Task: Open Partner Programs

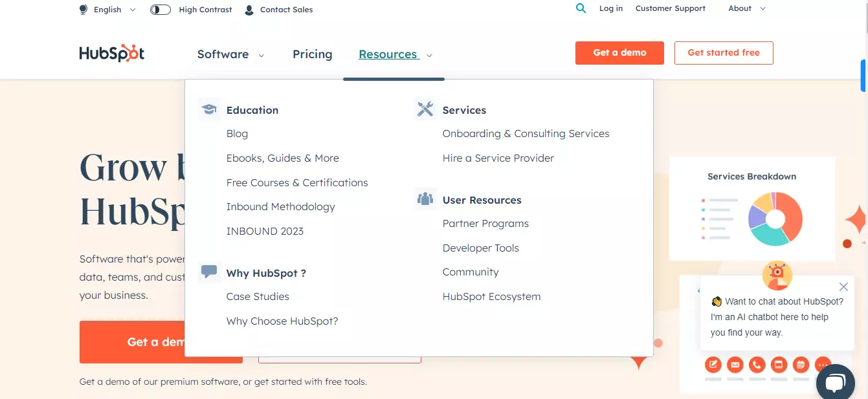Action: pyautogui.click(x=485, y=224)
